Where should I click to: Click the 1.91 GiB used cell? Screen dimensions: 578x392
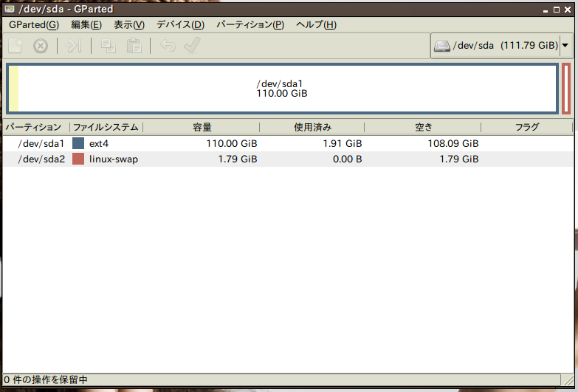tap(343, 143)
